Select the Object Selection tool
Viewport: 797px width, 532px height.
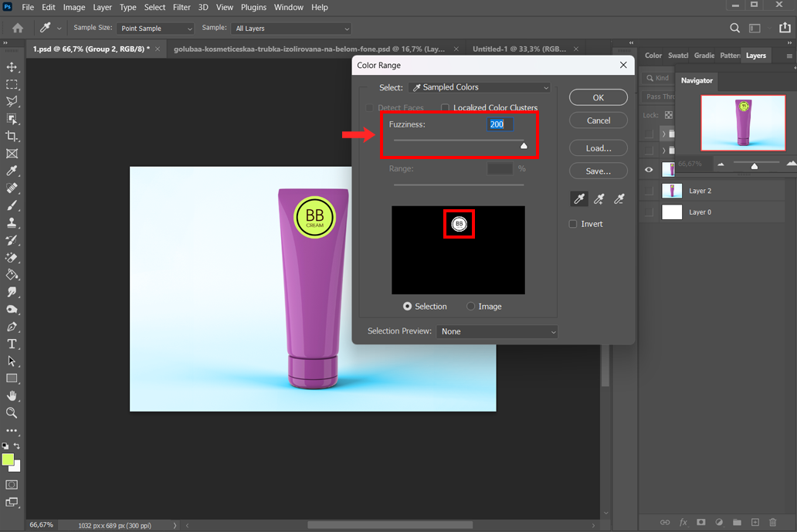pyautogui.click(x=12, y=119)
